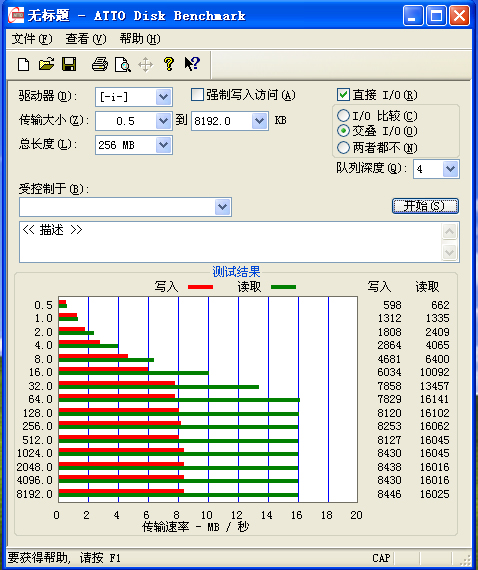Start the benchmark with 开始 button
Screen dimensions: 478x570
point(425,206)
